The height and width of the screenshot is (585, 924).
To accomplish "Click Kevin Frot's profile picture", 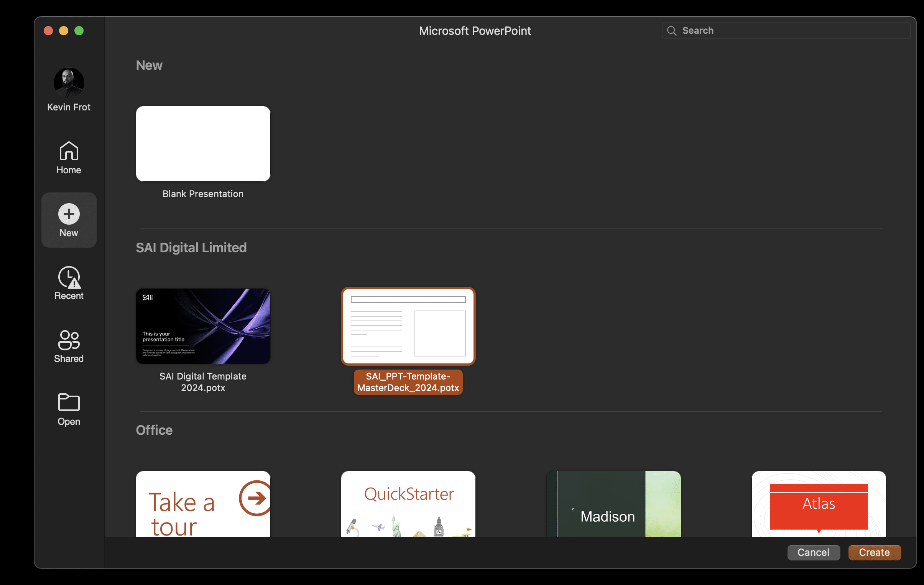I will (69, 82).
